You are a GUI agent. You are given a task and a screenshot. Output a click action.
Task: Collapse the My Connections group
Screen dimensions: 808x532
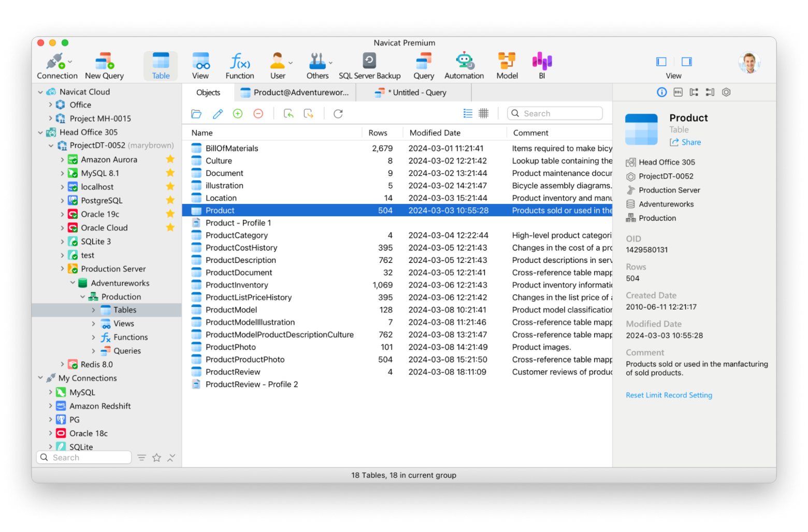40,378
